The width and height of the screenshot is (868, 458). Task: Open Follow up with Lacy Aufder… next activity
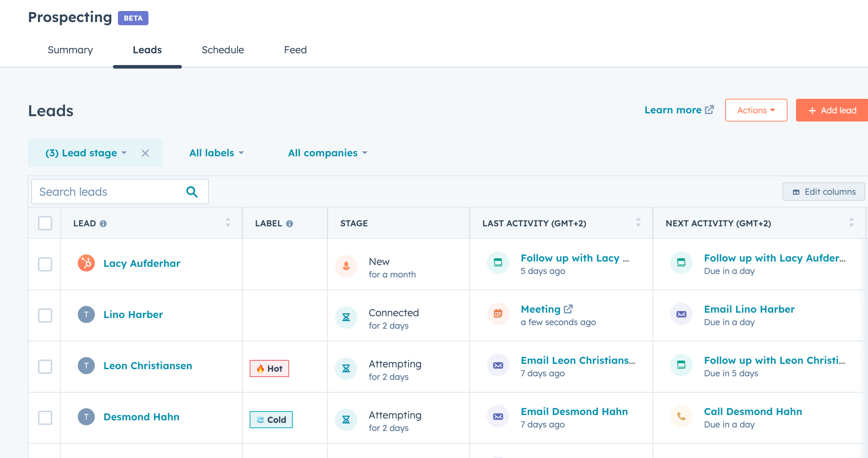(x=775, y=258)
